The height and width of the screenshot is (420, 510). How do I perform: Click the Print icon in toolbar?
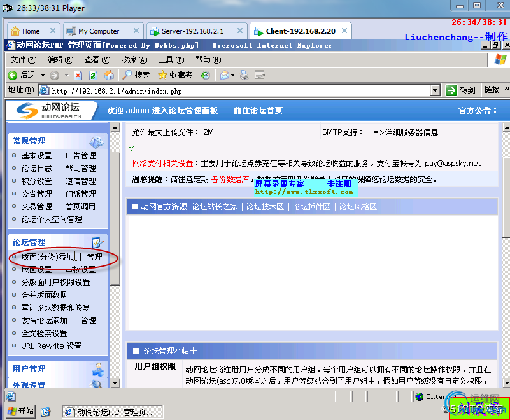coord(244,76)
